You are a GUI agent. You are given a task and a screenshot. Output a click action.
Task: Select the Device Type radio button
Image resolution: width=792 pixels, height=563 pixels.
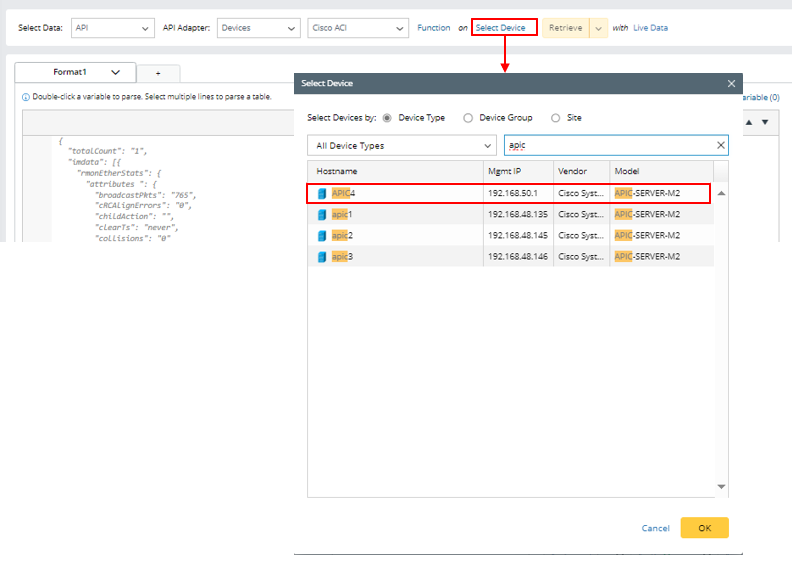click(x=387, y=118)
